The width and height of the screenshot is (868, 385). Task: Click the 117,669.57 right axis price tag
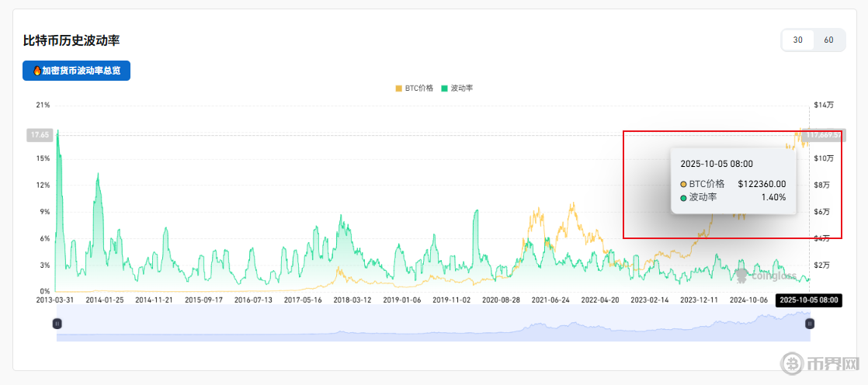click(x=826, y=135)
